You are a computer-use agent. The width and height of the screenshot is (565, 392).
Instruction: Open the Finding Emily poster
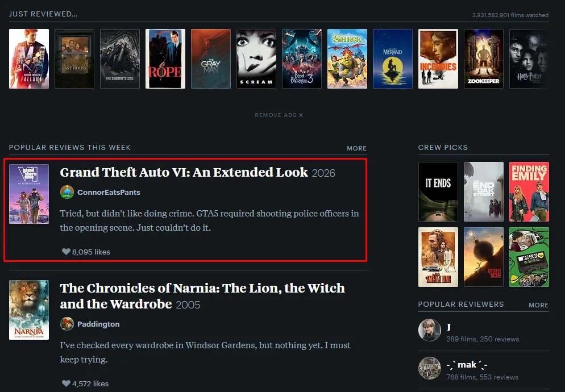(x=529, y=191)
